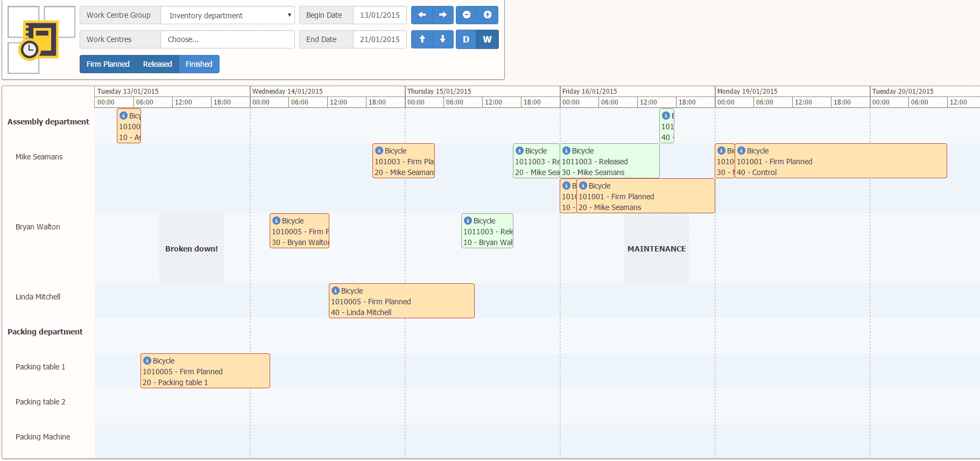
Task: Select the Mike Seamans row label
Action: pos(39,157)
